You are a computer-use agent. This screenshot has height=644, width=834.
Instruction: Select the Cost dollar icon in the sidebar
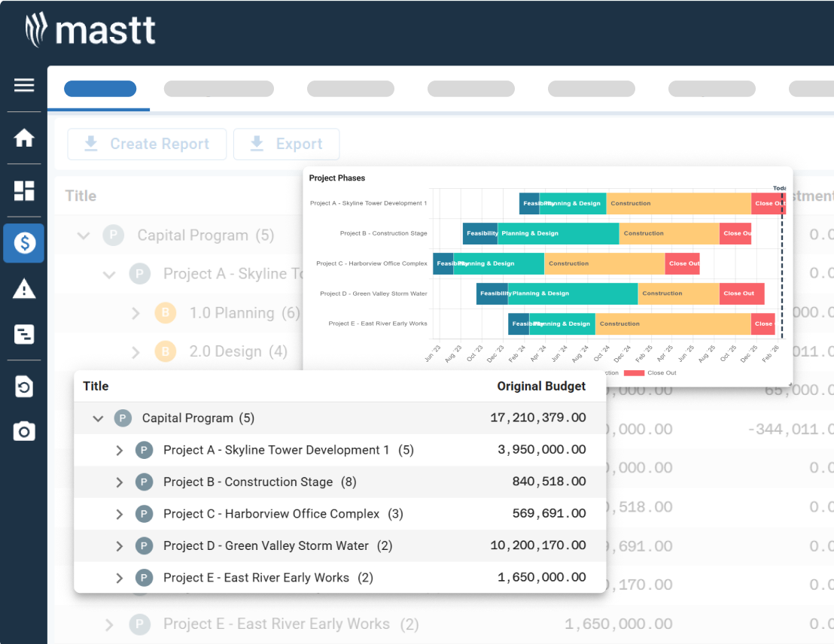pyautogui.click(x=23, y=243)
